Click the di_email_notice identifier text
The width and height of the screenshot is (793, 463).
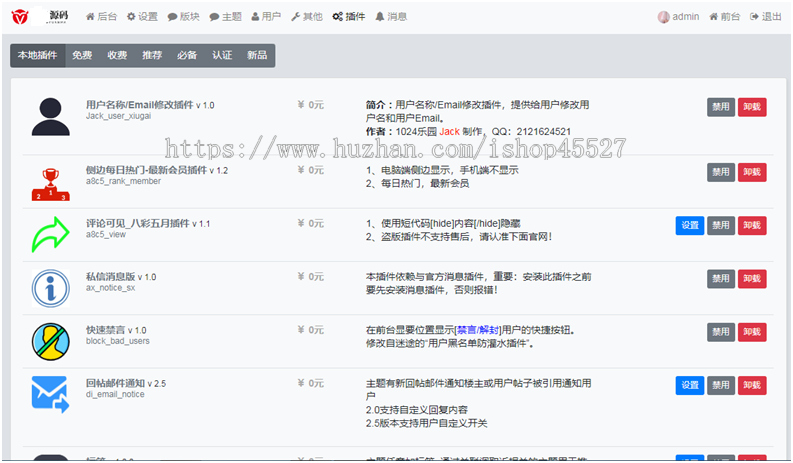tap(115, 394)
